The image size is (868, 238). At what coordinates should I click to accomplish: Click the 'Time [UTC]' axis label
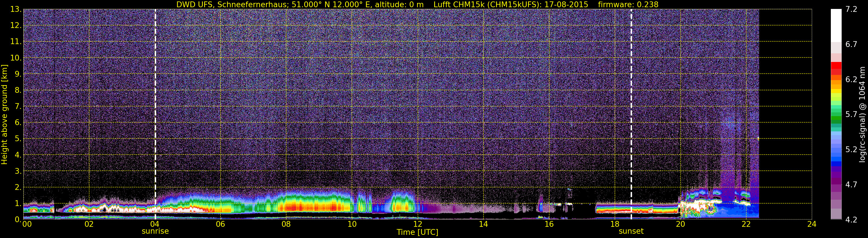(417, 232)
